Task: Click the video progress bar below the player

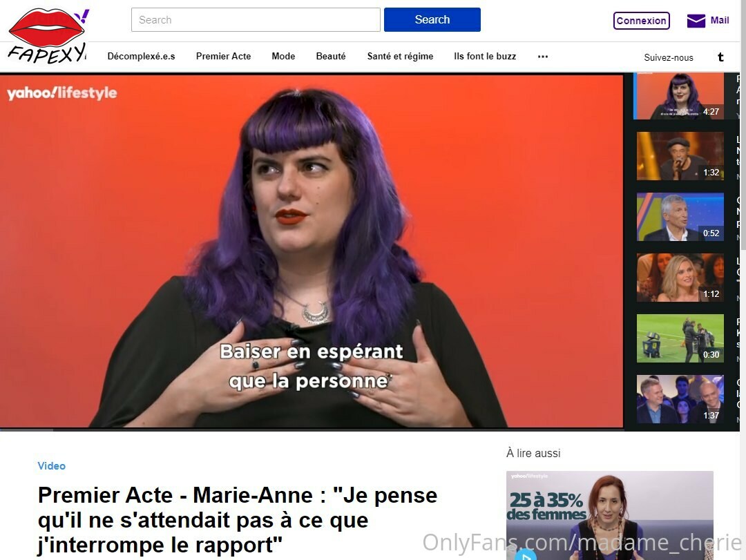Action: 312,429
